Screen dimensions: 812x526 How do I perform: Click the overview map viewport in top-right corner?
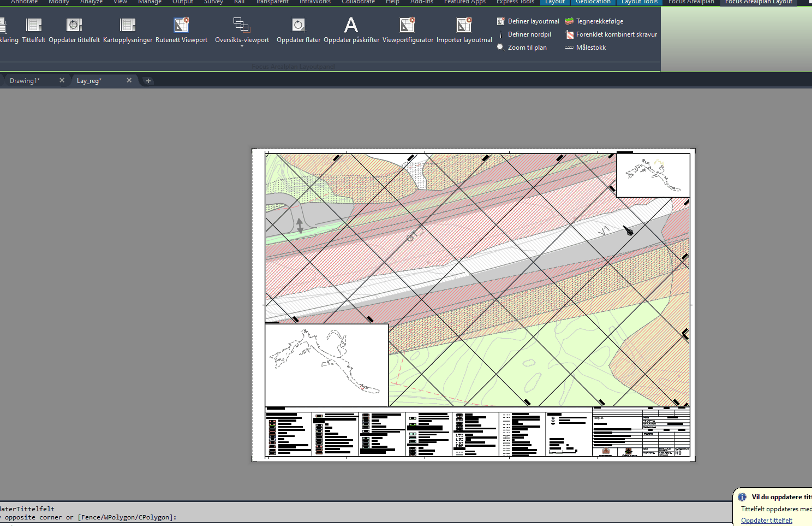point(653,175)
